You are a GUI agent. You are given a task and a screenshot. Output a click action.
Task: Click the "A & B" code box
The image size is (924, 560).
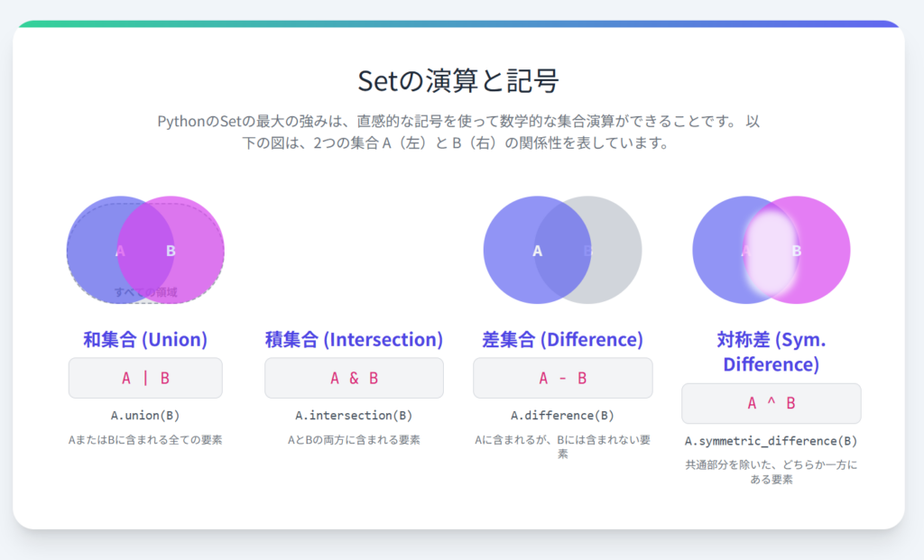click(354, 378)
